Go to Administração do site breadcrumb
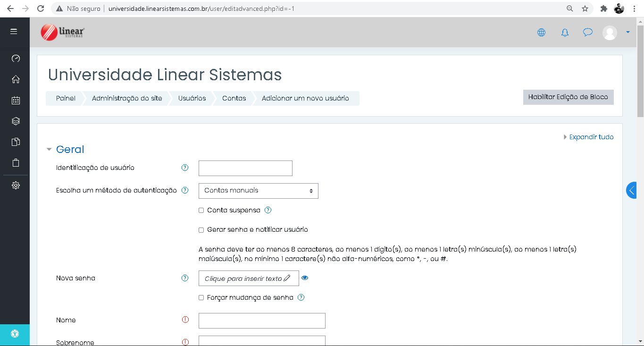644x346 pixels. (127, 98)
